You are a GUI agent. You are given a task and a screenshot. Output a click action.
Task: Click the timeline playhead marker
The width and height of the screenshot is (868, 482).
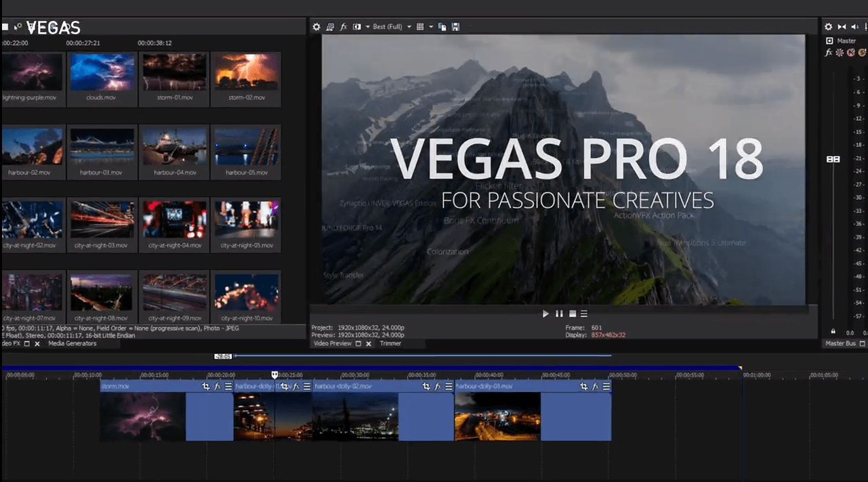pyautogui.click(x=274, y=374)
